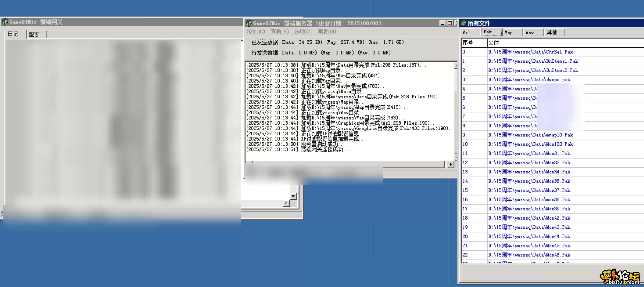Click the scroll-down arrow in the back window
Viewport: 644px width, 287px height.
(293, 196)
